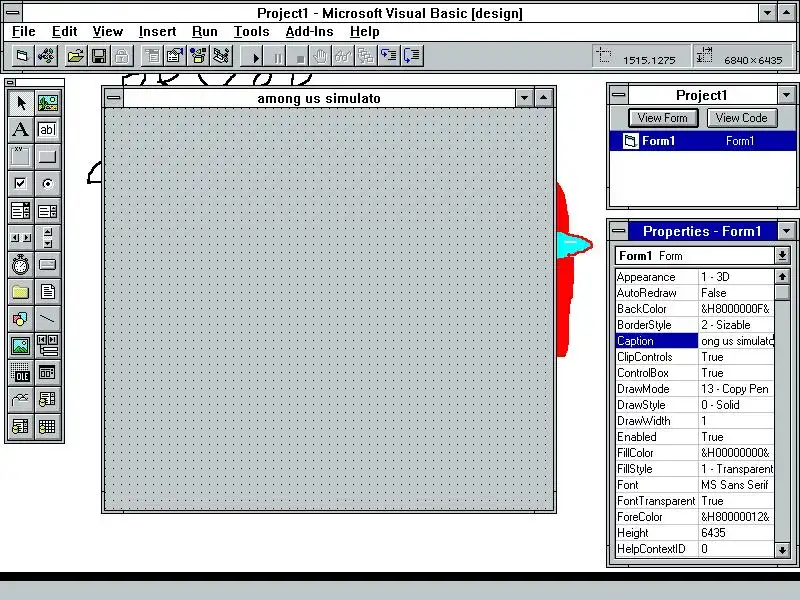Screen dimensions: 800x600
Task: Toggle a breakpoint with the hand icon
Action: [320, 56]
